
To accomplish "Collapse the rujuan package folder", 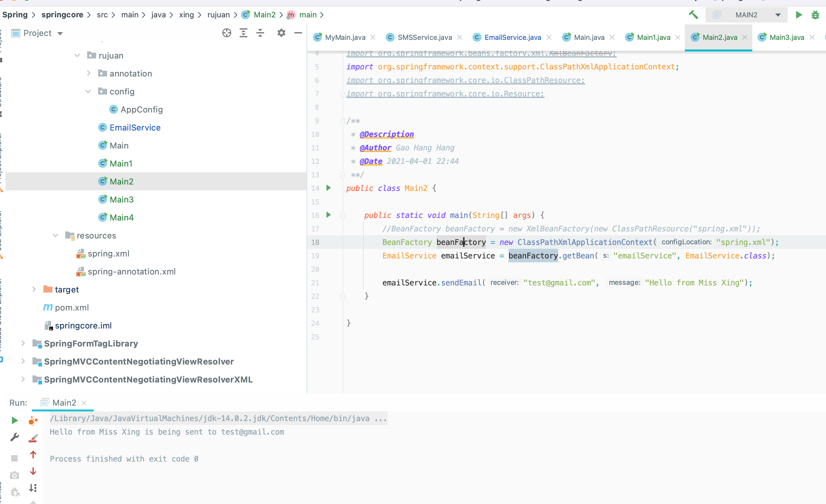I will coord(77,55).
